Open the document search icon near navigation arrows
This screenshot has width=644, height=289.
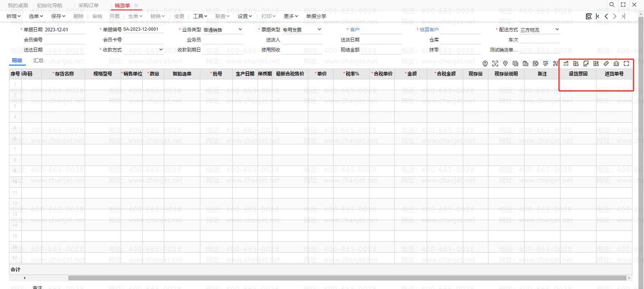click(x=589, y=16)
